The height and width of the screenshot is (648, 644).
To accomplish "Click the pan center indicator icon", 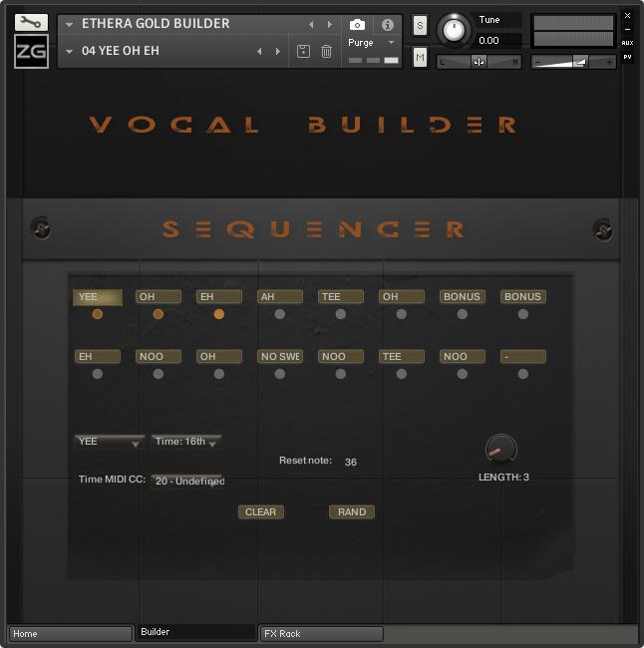I will 479,62.
